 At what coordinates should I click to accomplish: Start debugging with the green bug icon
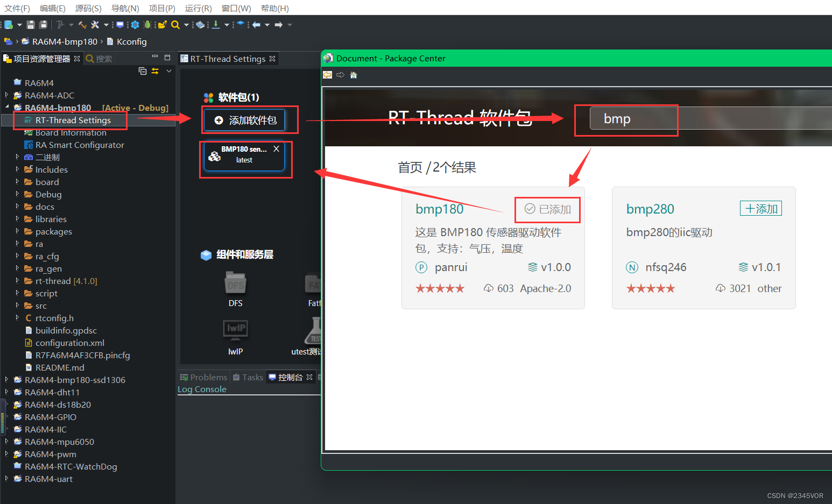[x=147, y=25]
